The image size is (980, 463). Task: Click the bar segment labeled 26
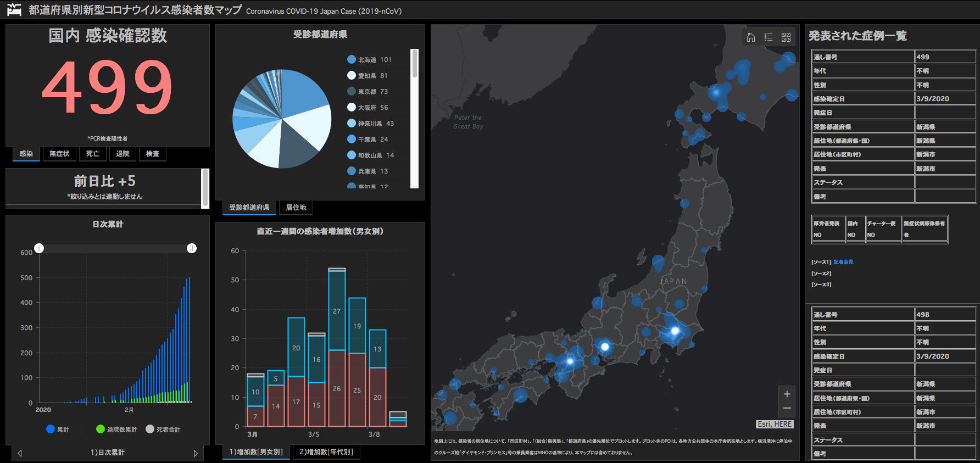tap(337, 388)
